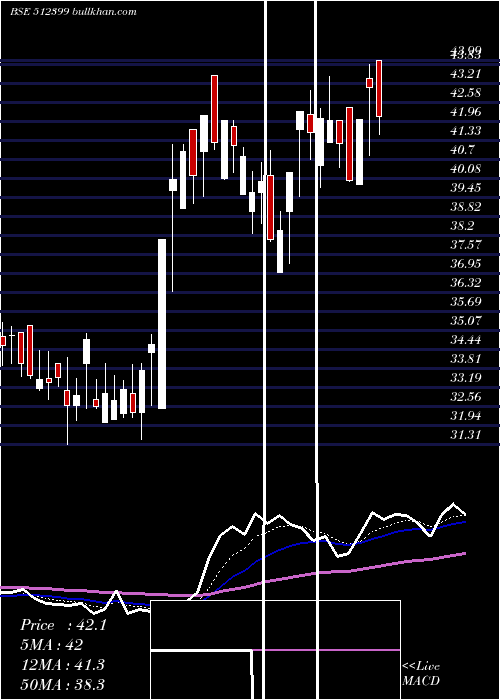Click the 40.7 price axis label
500x700 pixels.
[x=463, y=150]
